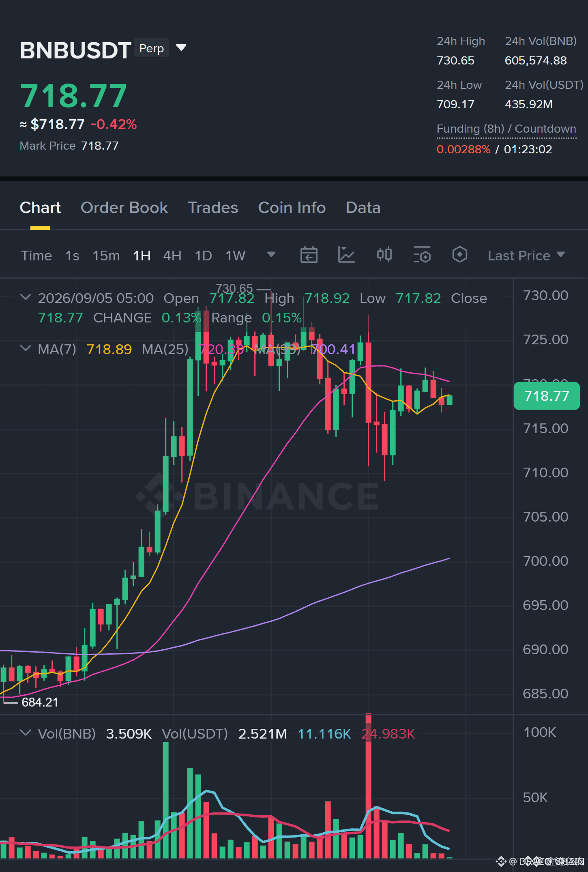Viewport: 588px width, 872px height.
Task: Open the Coin Info tab
Action: coord(292,208)
